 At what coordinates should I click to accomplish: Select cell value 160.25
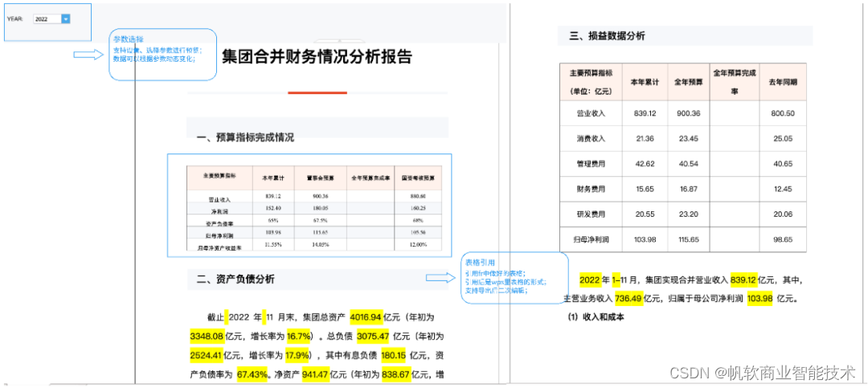[418, 209]
